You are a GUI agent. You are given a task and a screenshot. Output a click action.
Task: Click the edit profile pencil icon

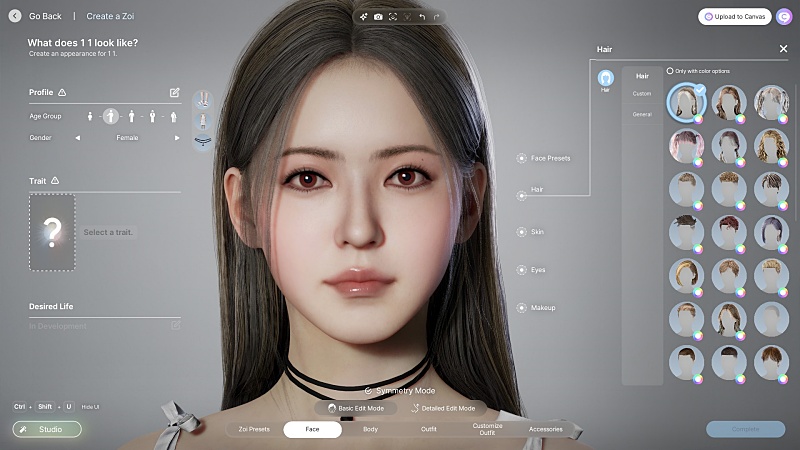pyautogui.click(x=175, y=92)
